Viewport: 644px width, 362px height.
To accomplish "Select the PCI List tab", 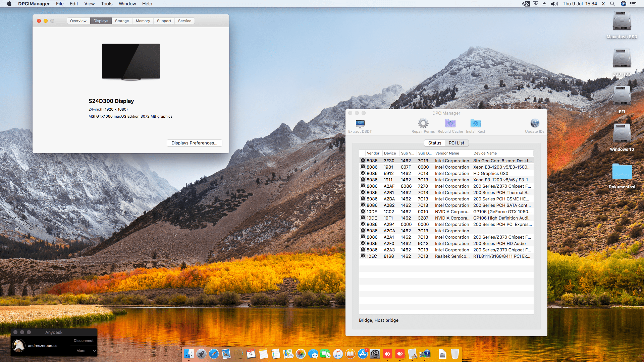I will [x=457, y=143].
